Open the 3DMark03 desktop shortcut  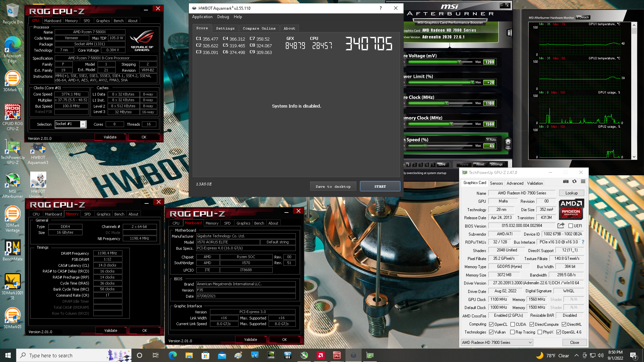[x=12, y=318]
